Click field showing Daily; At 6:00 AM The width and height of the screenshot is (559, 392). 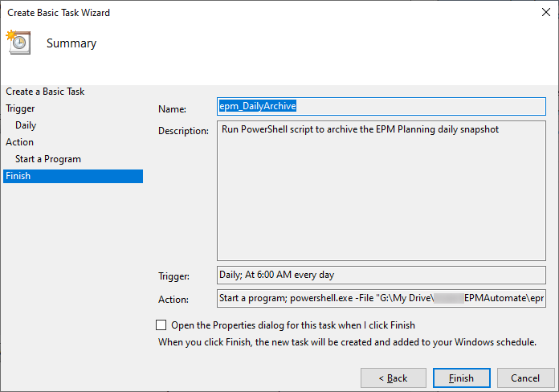[x=381, y=275]
